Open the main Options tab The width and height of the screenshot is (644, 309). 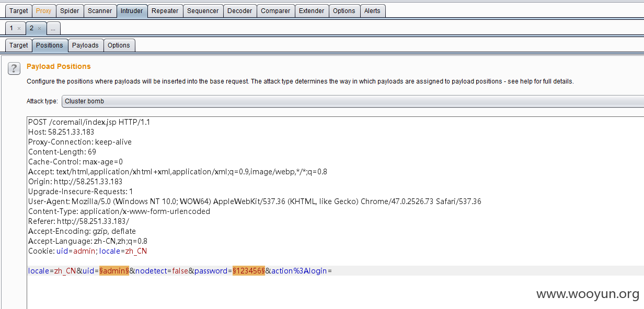click(x=344, y=11)
